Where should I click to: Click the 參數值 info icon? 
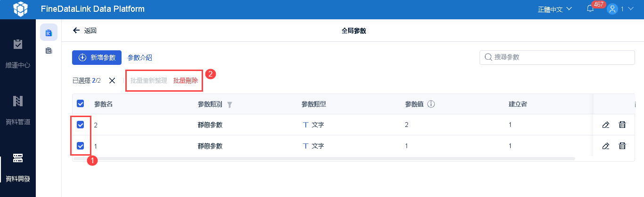pos(431,104)
